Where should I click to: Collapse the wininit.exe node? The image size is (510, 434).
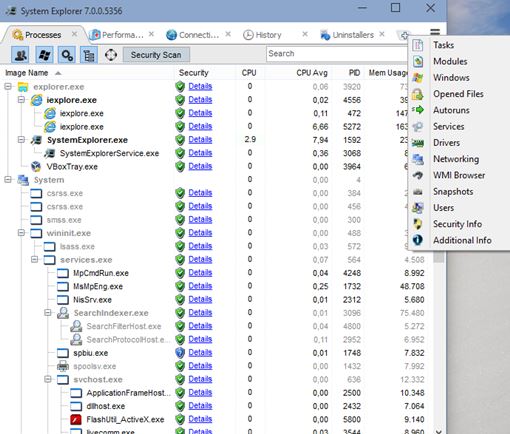point(21,233)
